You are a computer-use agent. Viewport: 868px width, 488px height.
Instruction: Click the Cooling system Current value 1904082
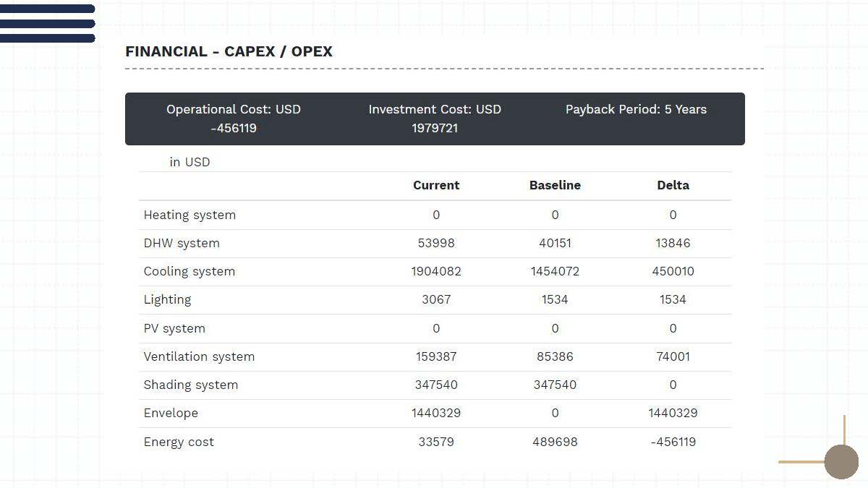[436, 271]
